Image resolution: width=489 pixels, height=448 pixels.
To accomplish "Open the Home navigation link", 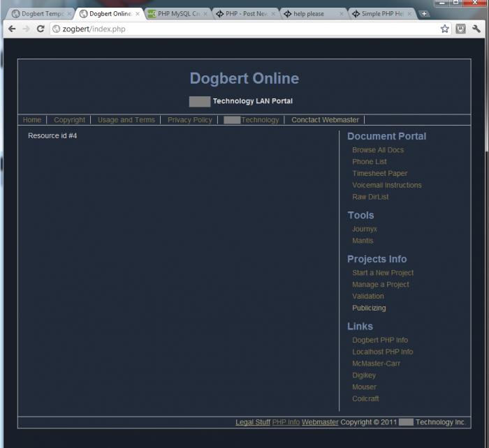I will pos(32,120).
